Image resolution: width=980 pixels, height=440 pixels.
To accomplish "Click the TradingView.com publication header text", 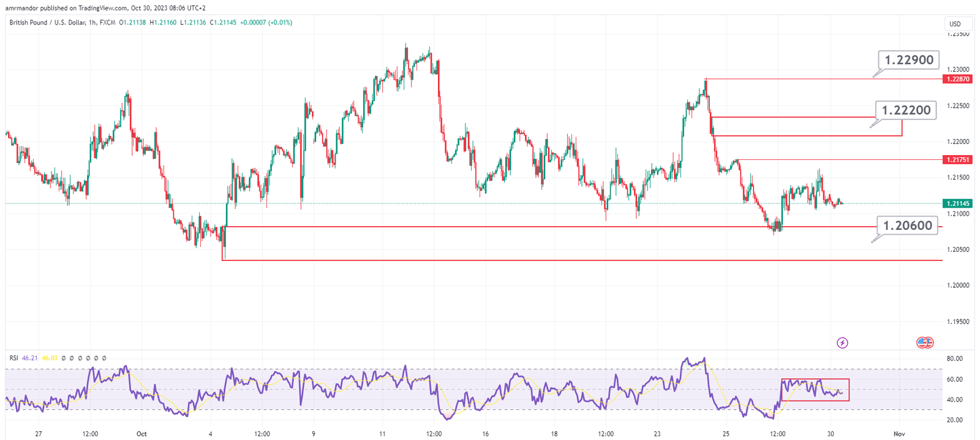I will pyautogui.click(x=105, y=8).
